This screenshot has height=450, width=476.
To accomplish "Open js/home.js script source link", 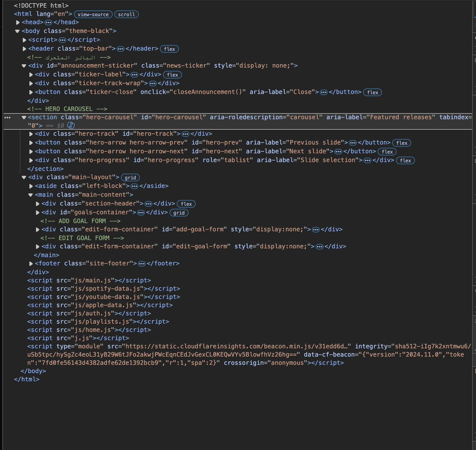I will tap(92, 330).
